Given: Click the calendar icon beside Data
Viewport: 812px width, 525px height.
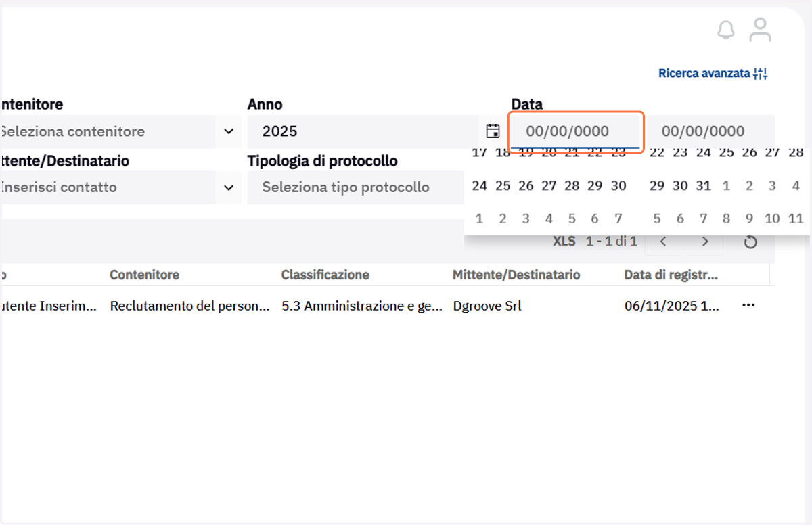Looking at the screenshot, I should [493, 131].
